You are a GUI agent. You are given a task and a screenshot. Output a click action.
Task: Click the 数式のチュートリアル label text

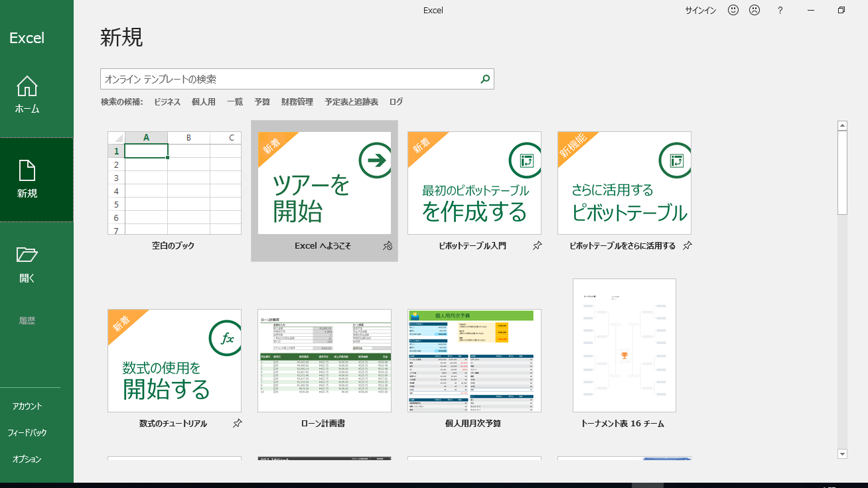tap(173, 424)
